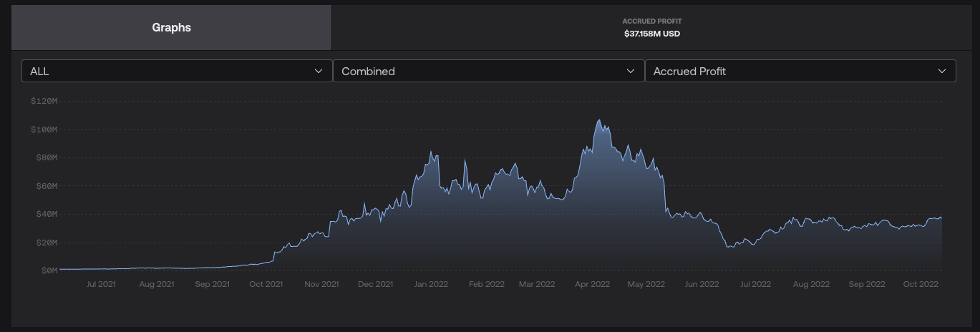The height and width of the screenshot is (332, 980).
Task: Click the $60M y-axis label
Action: pyautogui.click(x=45, y=186)
